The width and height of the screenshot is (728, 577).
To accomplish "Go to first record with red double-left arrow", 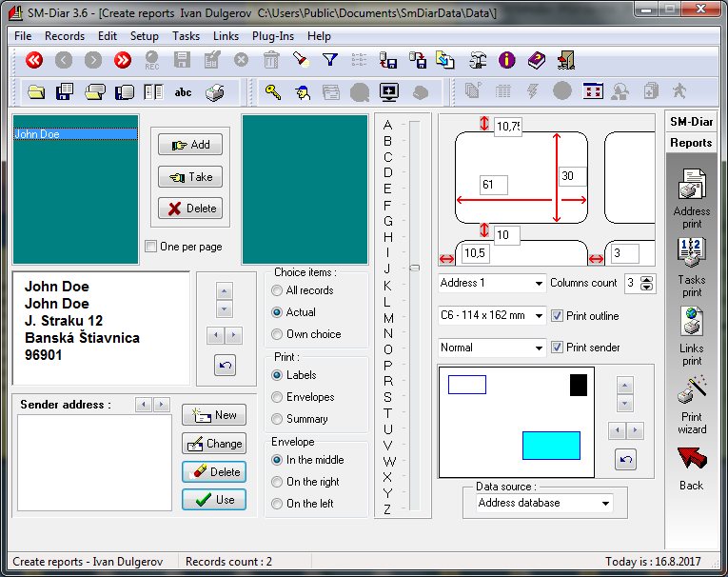I will (34, 60).
